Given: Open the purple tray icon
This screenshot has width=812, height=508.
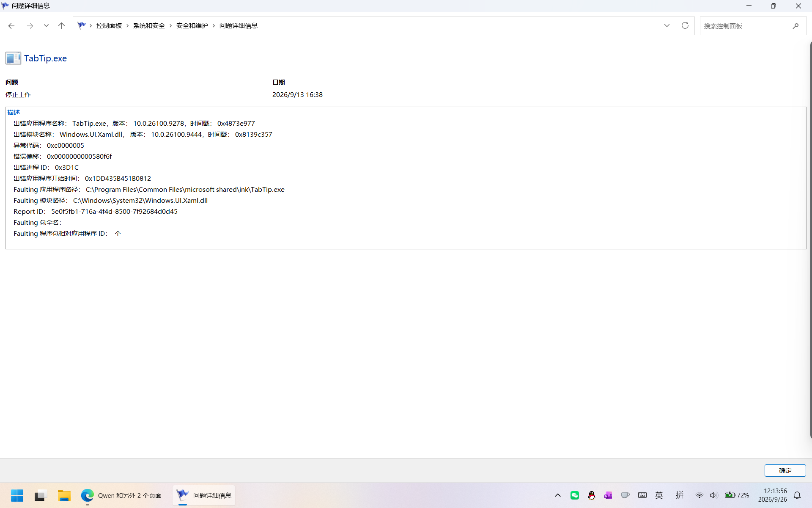Looking at the screenshot, I should [608, 495].
